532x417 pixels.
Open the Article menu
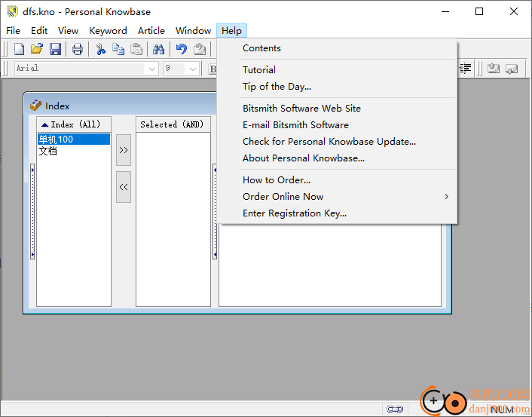151,31
